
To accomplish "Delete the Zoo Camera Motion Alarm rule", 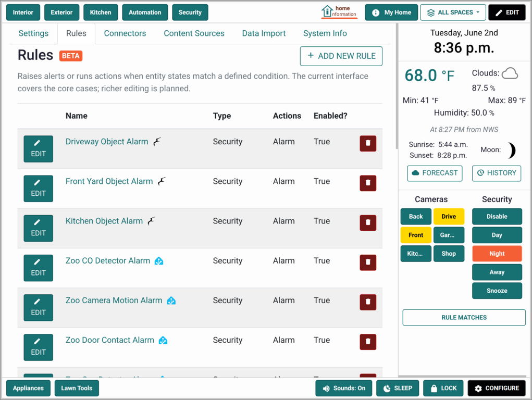I will tap(368, 302).
